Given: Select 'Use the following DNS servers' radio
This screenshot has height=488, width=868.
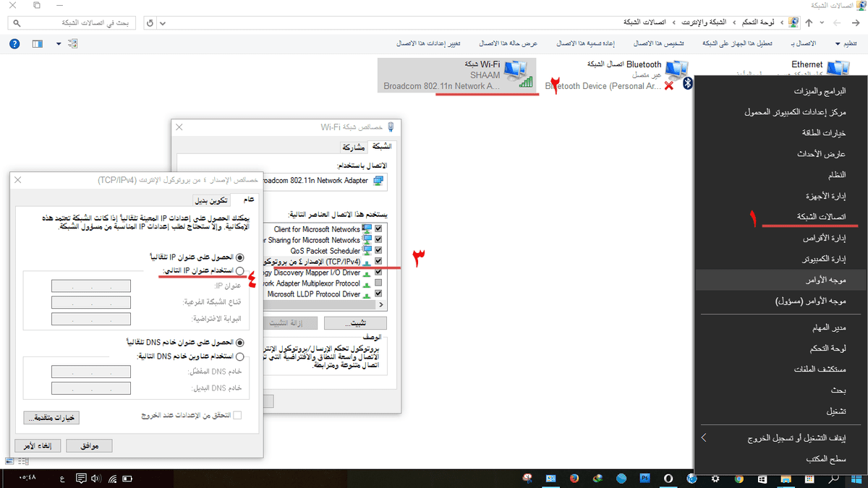Looking at the screenshot, I should click(x=240, y=356).
